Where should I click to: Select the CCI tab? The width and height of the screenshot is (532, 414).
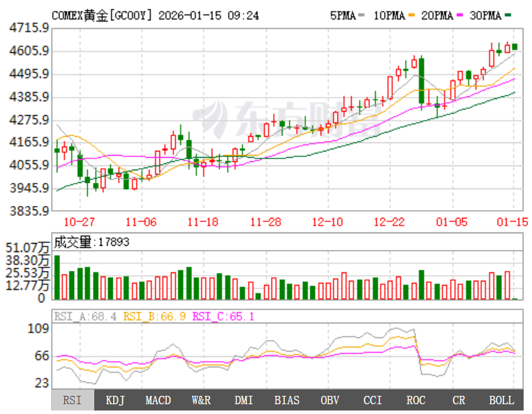pos(373,400)
